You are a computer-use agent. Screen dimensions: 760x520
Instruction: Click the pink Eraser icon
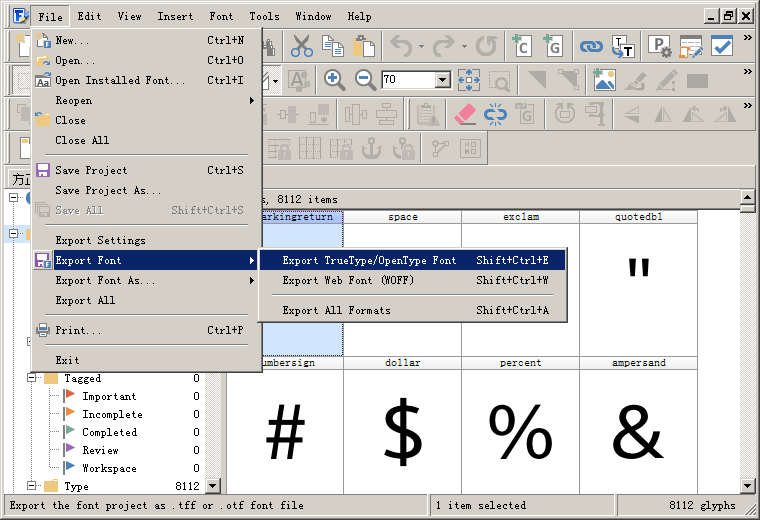tap(465, 114)
